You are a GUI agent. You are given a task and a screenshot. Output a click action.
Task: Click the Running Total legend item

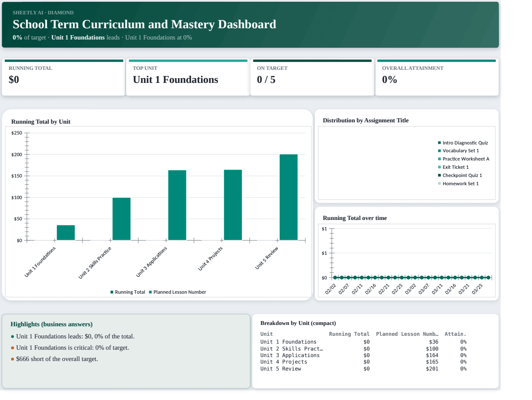point(128,292)
